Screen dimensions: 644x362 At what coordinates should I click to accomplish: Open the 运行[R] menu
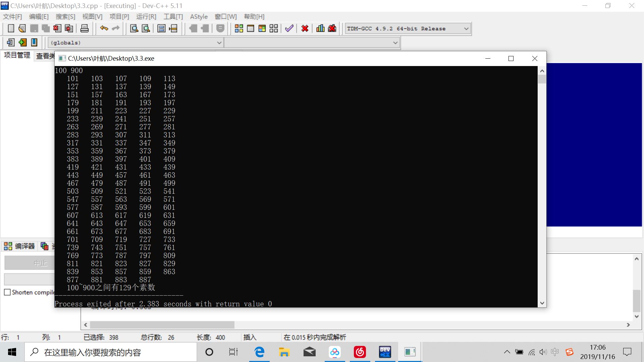(146, 17)
